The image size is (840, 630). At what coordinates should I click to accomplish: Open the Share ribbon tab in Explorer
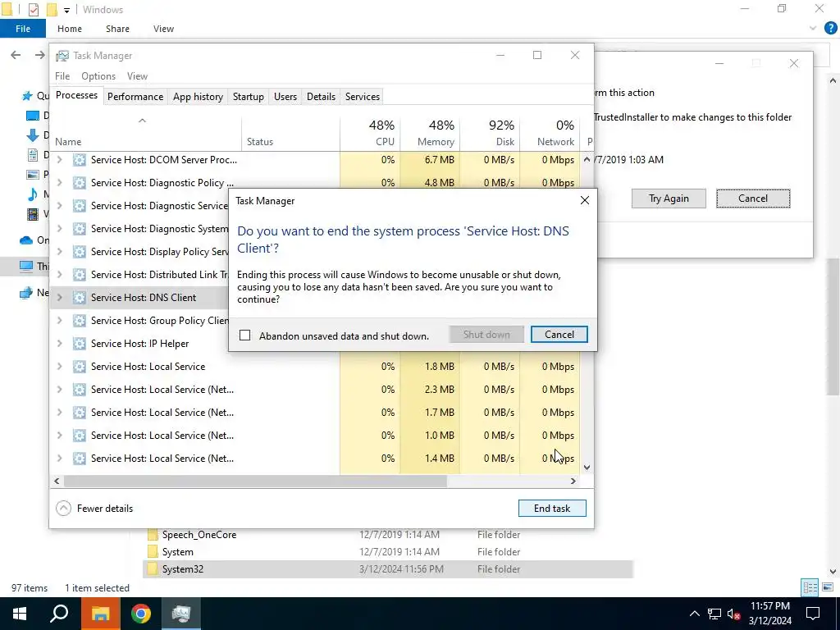117,29
